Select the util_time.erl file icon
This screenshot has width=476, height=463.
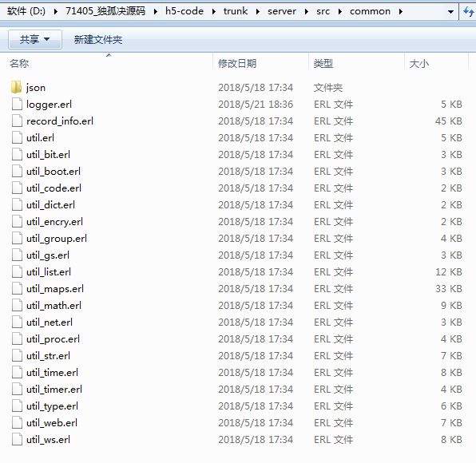(x=17, y=372)
